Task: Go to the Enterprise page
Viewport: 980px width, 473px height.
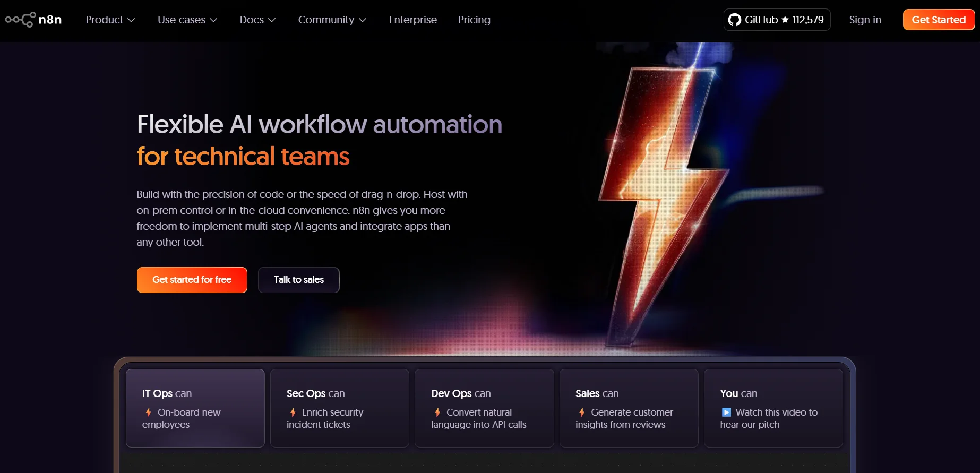Action: [412, 20]
